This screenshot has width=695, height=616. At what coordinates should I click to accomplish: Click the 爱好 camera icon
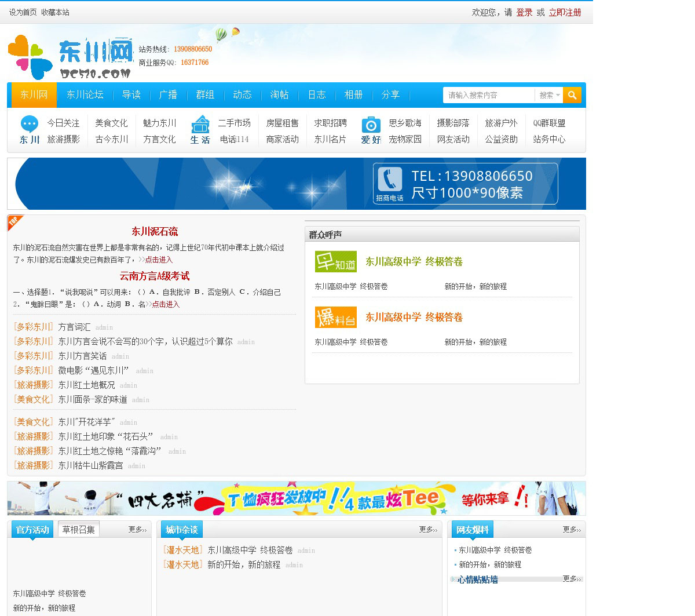pos(371,125)
